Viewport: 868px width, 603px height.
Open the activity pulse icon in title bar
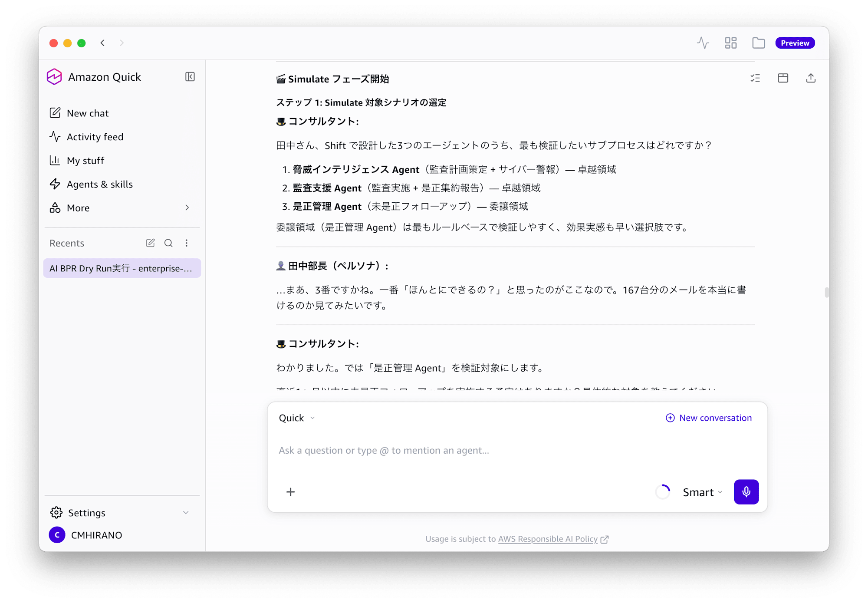pos(703,43)
